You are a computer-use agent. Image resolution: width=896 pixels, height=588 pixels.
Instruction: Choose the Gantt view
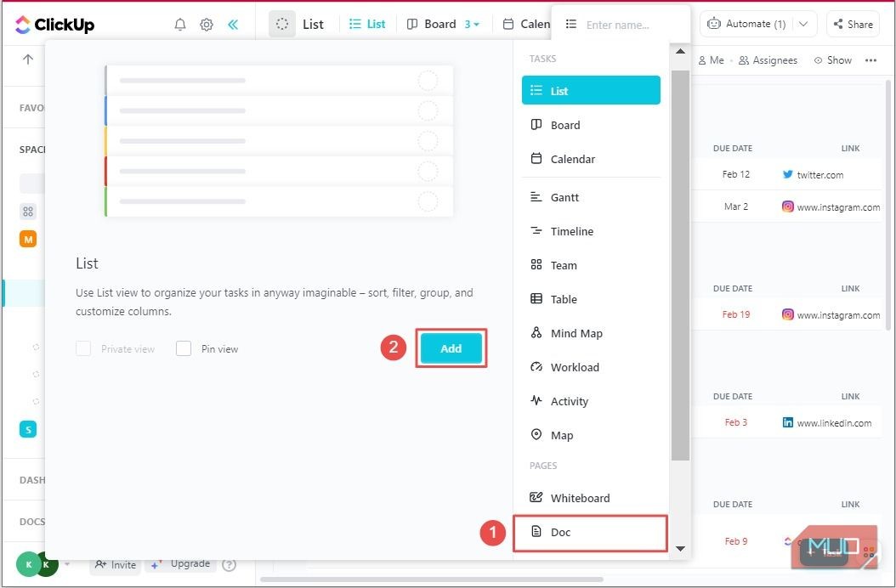pos(591,197)
